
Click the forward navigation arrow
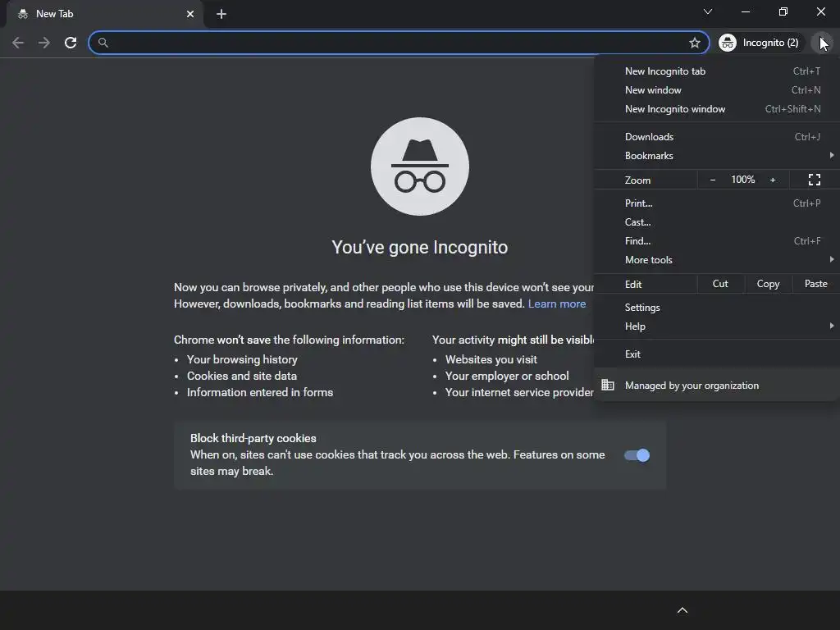tap(44, 43)
